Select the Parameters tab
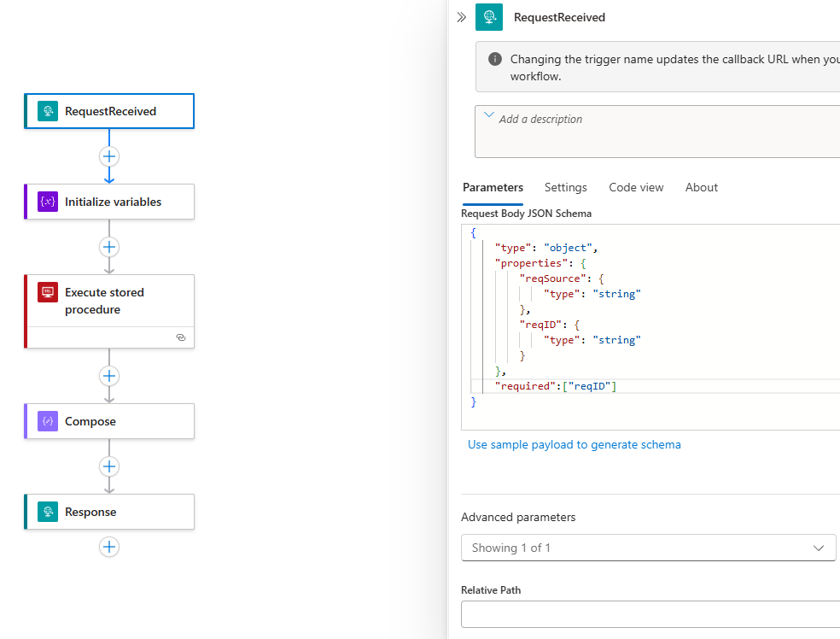The image size is (840, 639). click(493, 187)
